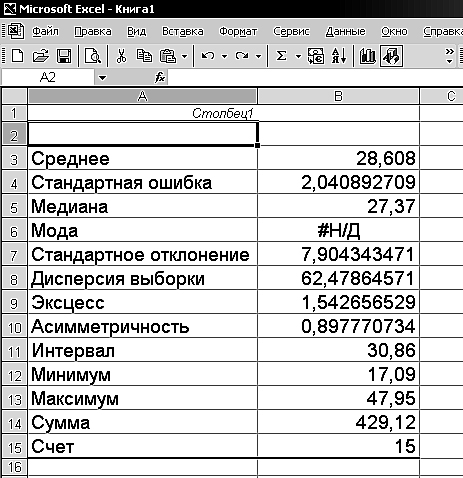Click the Excel icon in title bar

click(x=9, y=9)
